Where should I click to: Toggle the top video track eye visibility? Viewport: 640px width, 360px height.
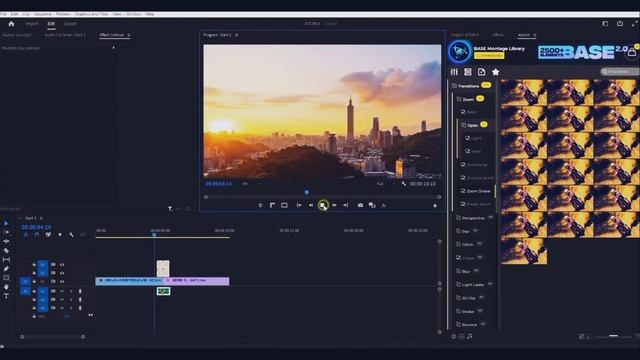click(x=62, y=264)
